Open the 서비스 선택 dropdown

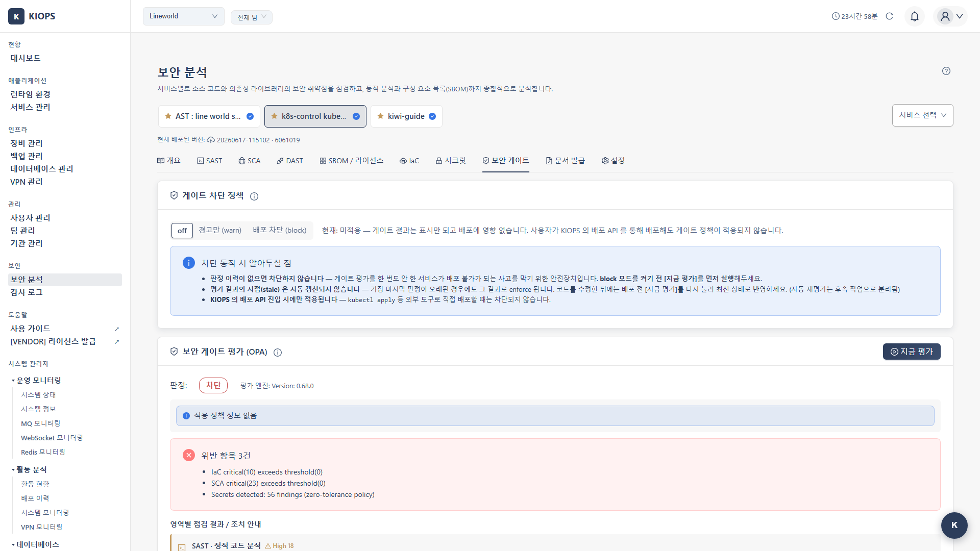(x=922, y=115)
